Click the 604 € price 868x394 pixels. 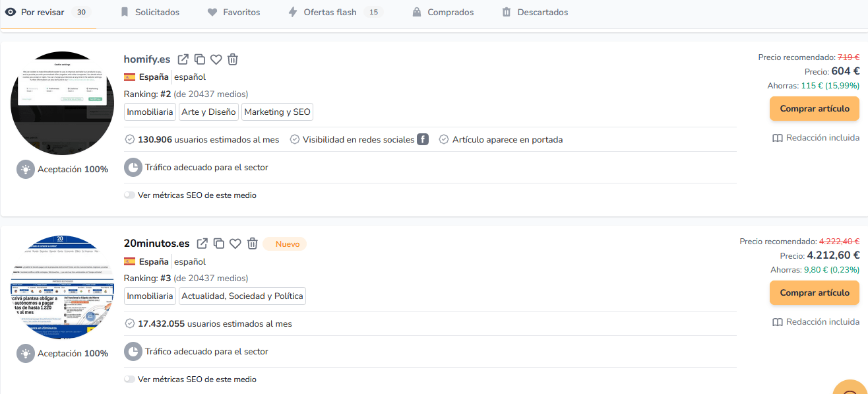pyautogui.click(x=845, y=71)
